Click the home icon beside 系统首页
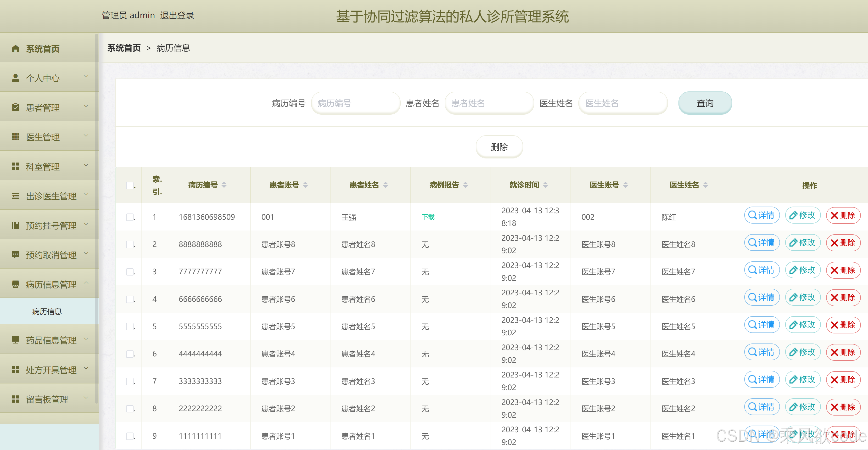This screenshot has height=450, width=868. click(x=16, y=49)
